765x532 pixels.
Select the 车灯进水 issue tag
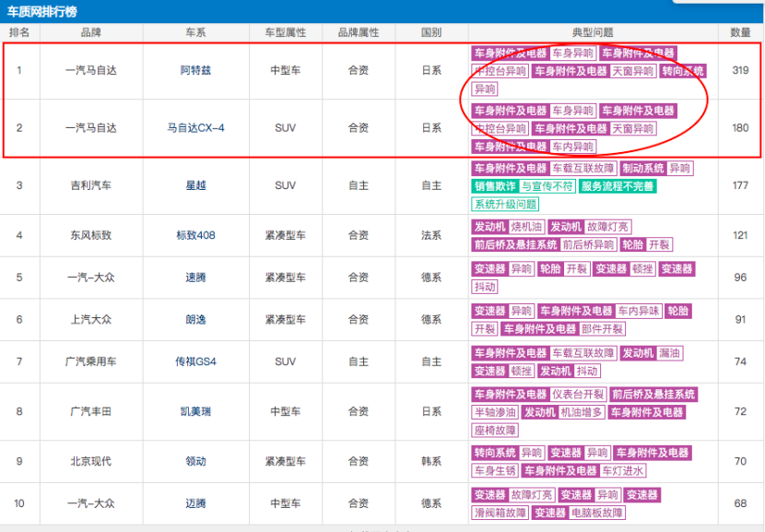(623, 470)
